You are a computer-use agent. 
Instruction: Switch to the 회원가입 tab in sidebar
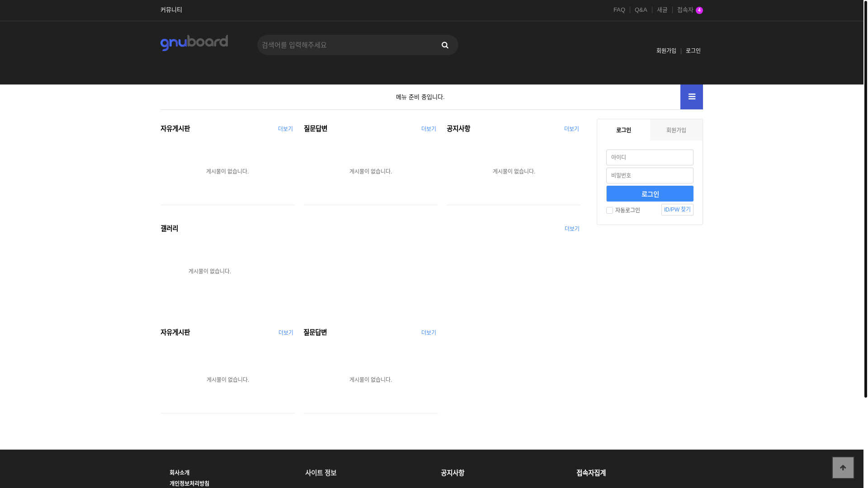[x=676, y=130]
